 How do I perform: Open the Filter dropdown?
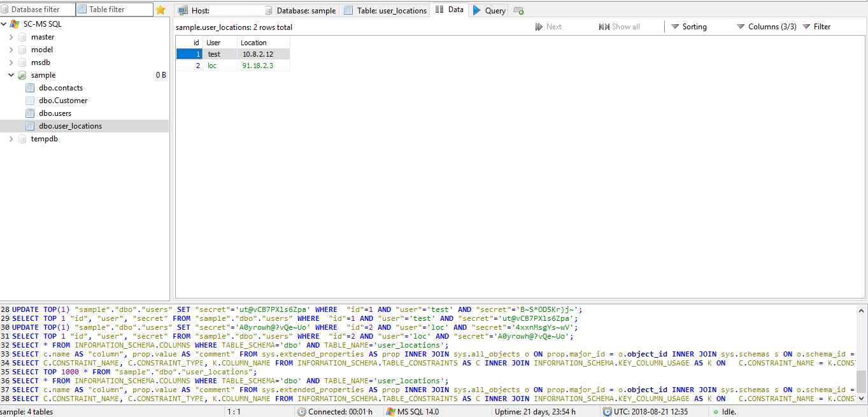pyautogui.click(x=816, y=27)
